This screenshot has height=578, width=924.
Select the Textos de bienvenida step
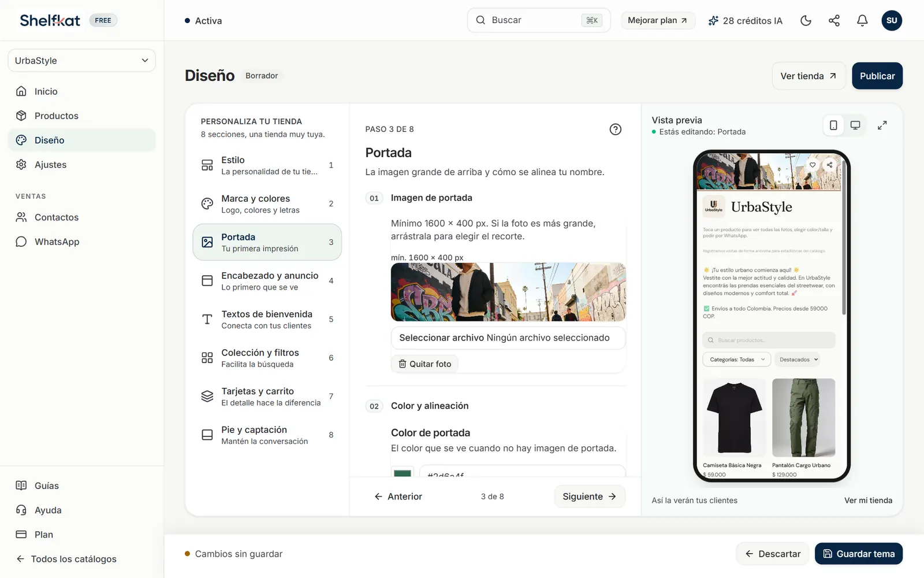[x=267, y=320]
